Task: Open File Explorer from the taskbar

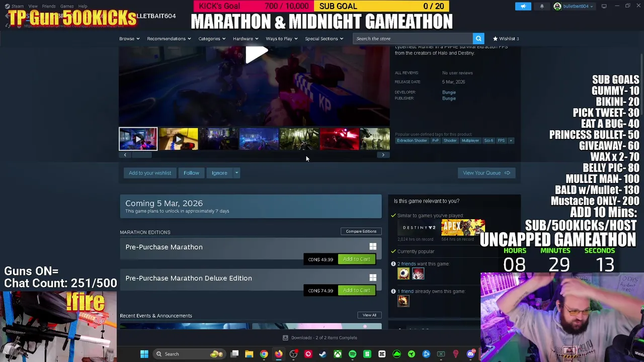Action: click(249, 354)
